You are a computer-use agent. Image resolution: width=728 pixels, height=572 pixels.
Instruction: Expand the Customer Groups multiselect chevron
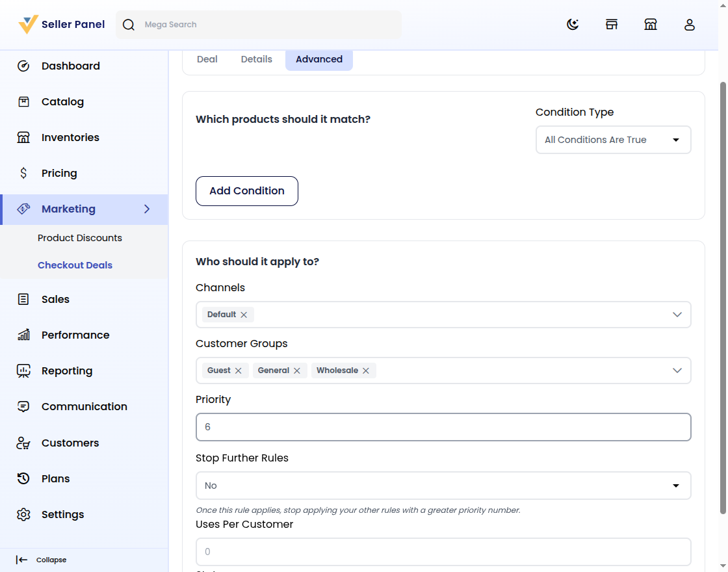[677, 370]
